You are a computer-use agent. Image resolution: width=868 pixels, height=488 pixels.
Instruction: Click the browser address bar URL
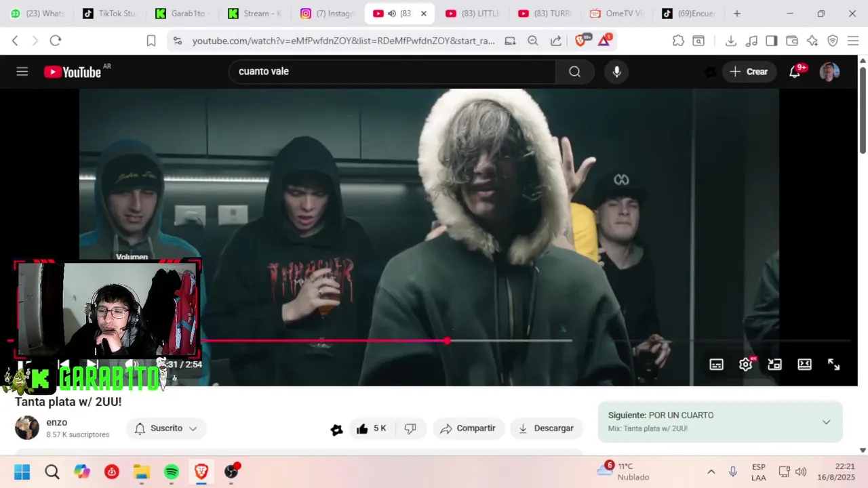coord(343,41)
